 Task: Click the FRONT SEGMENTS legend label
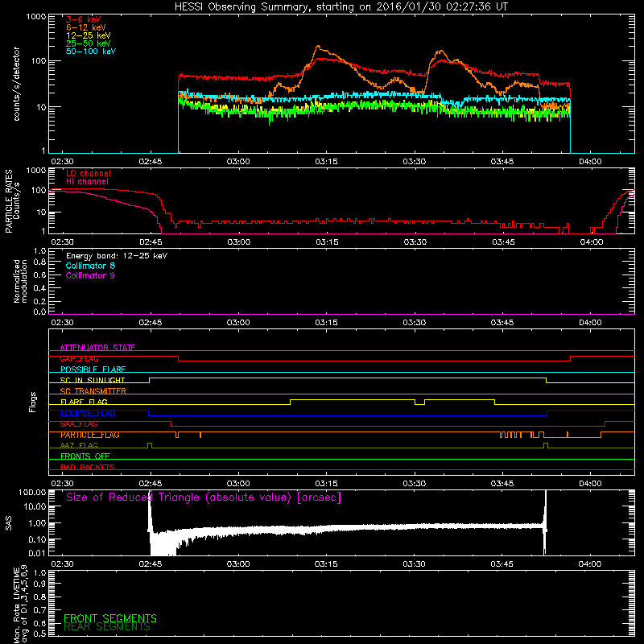click(x=110, y=618)
